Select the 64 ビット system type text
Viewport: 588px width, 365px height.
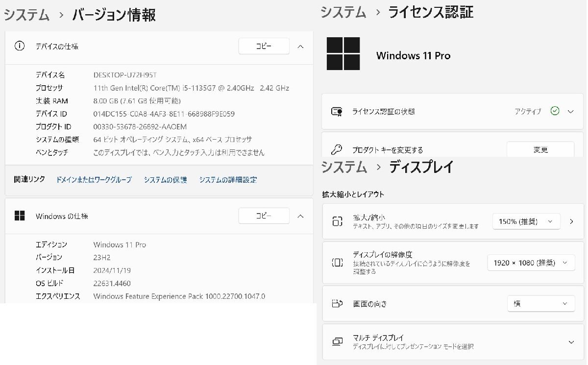pyautogui.click(x=172, y=139)
